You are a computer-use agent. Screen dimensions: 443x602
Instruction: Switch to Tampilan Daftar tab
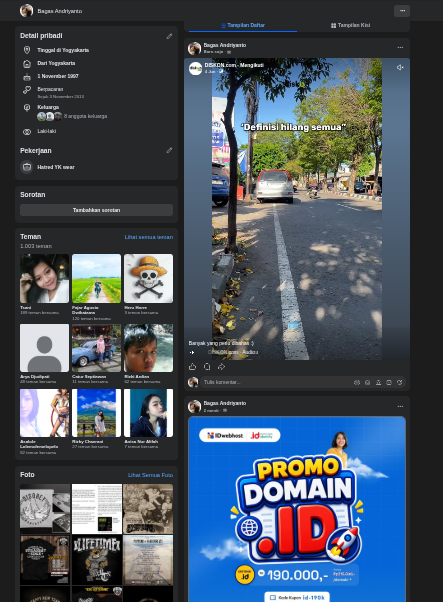coord(243,25)
